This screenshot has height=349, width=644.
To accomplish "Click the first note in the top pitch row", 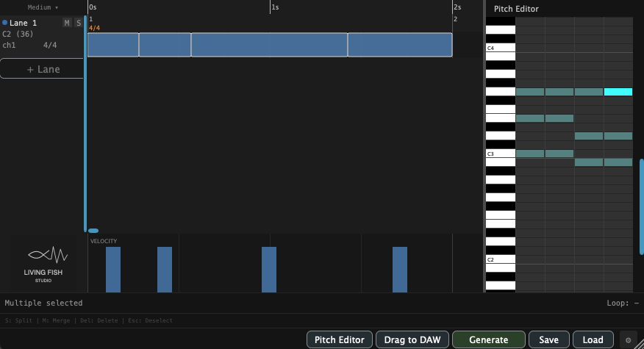I will [530, 92].
